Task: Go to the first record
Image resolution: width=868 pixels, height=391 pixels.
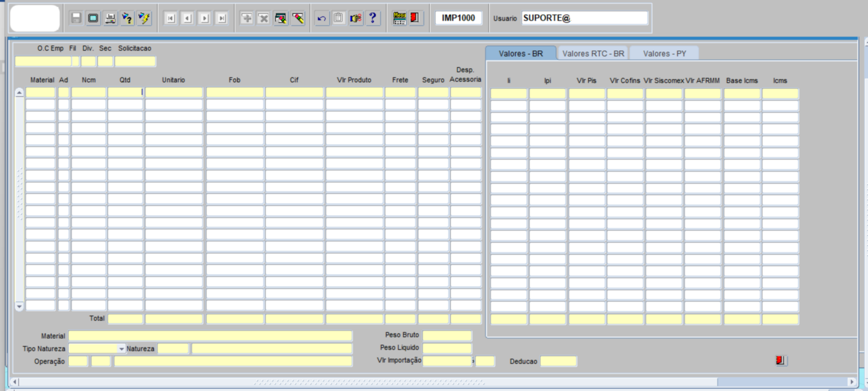Action: pos(171,18)
